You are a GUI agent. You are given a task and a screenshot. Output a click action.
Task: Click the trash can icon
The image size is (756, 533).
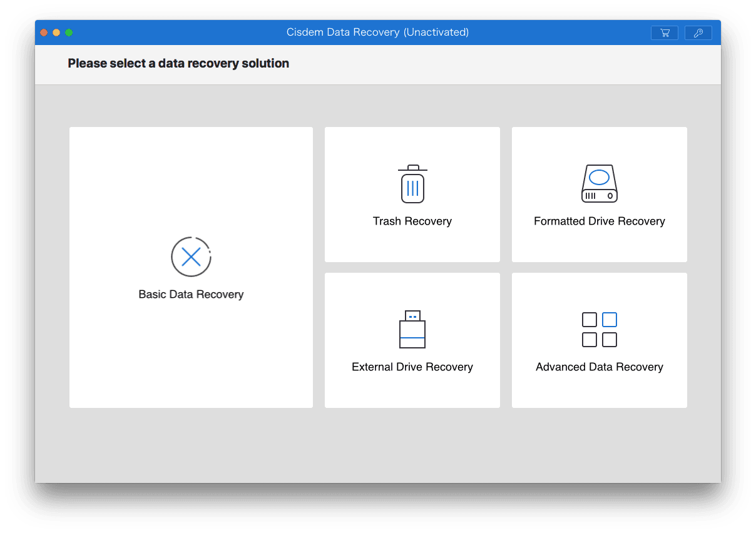[x=412, y=184]
